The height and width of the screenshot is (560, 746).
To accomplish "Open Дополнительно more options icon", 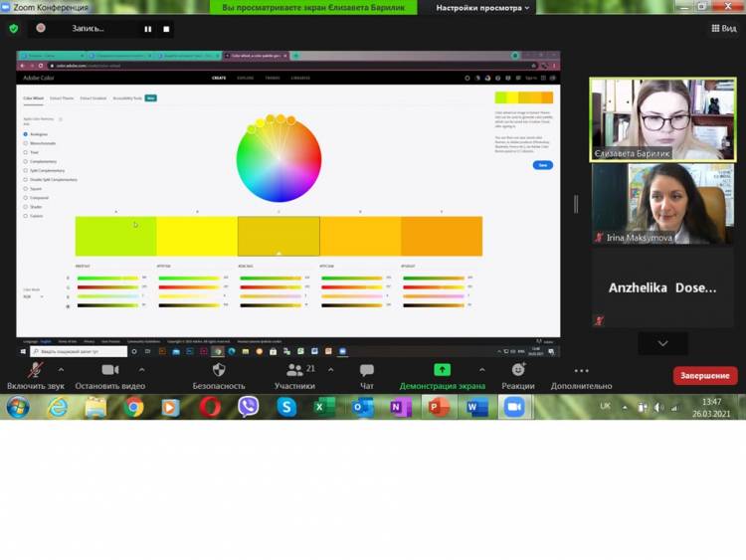I will pos(581,370).
